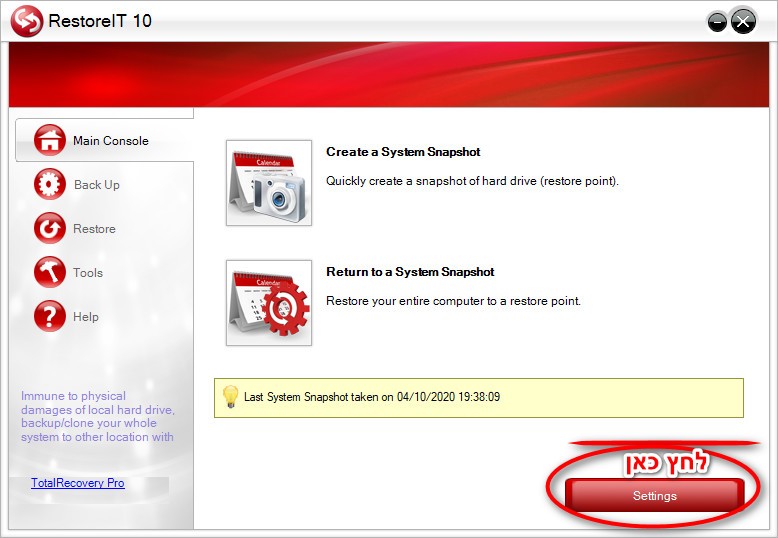Open the Back Up section label
Screen dimensions: 778x538
tap(96, 185)
